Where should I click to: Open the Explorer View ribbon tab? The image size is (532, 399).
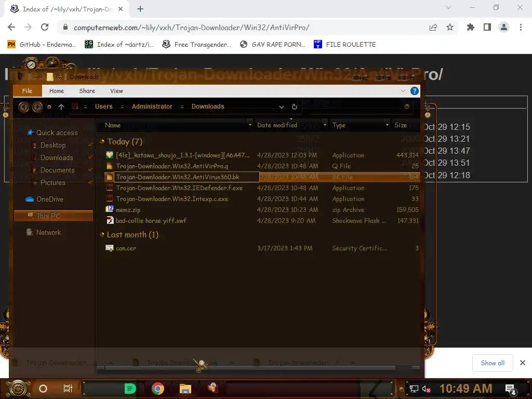click(x=116, y=91)
